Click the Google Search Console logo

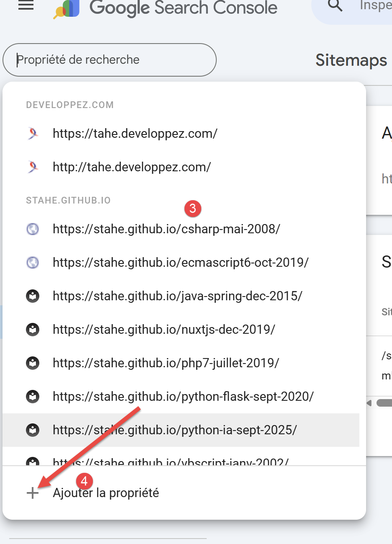pyautogui.click(x=67, y=9)
